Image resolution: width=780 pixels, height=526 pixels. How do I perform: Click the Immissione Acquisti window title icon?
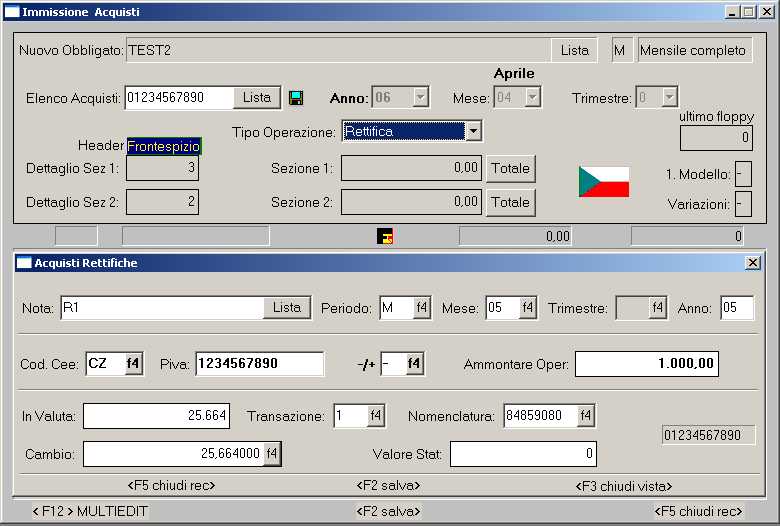click(12, 11)
